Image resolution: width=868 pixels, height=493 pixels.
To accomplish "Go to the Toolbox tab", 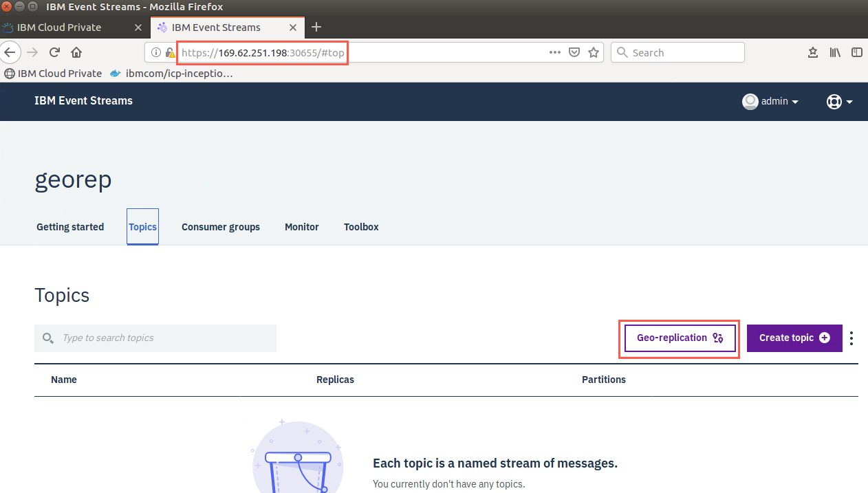I will (x=361, y=227).
